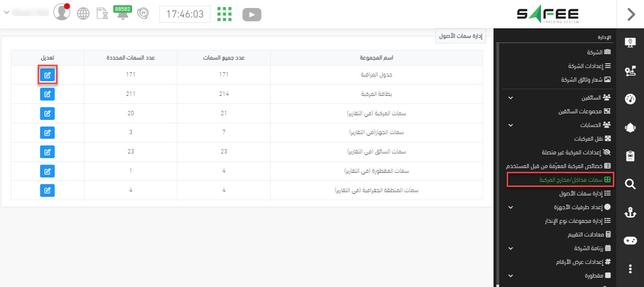
Task: Open the gamepad icon in sidebar rail
Action: click(630, 241)
